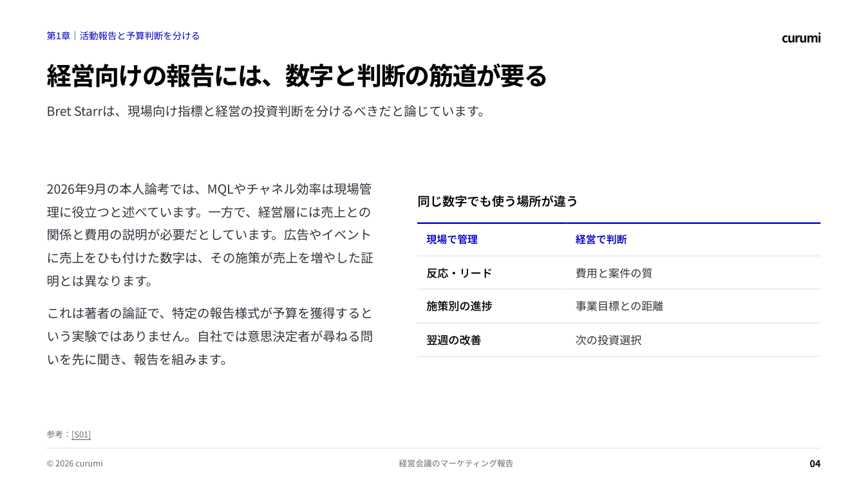Screen dimensions: 868x487
Task: Click the column header 現場で管理
Action: click(452, 239)
